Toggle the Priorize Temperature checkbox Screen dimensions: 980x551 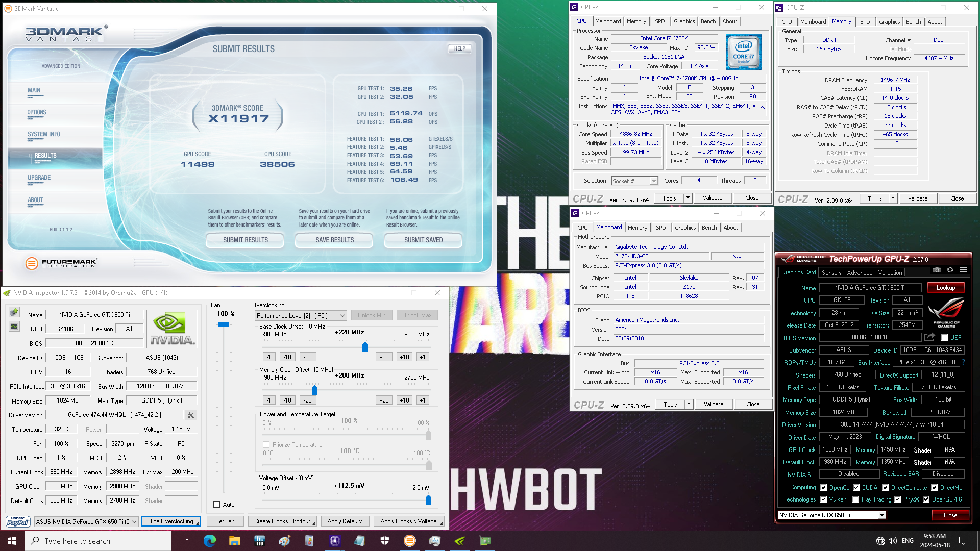266,445
